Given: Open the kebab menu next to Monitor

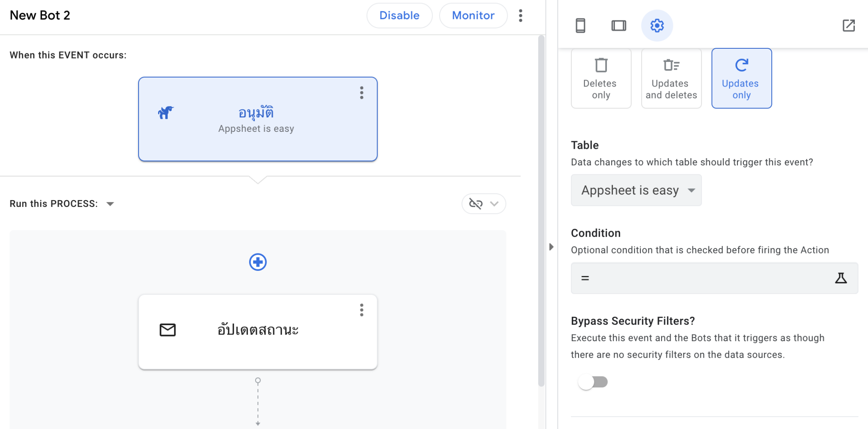Looking at the screenshot, I should 520,16.
